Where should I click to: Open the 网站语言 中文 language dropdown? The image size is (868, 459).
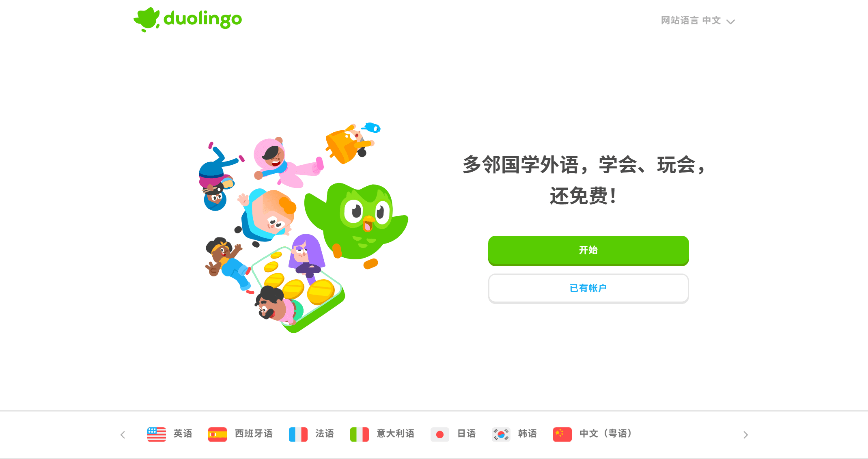(698, 21)
